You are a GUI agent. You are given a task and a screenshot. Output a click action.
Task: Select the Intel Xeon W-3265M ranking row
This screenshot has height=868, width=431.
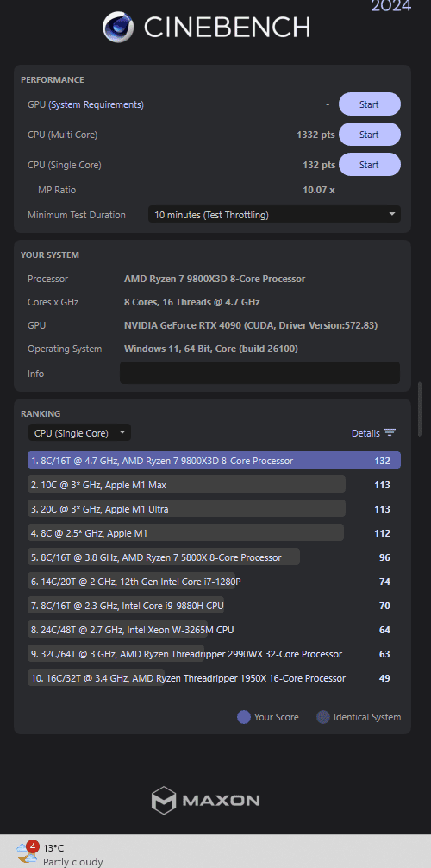[x=214, y=630]
